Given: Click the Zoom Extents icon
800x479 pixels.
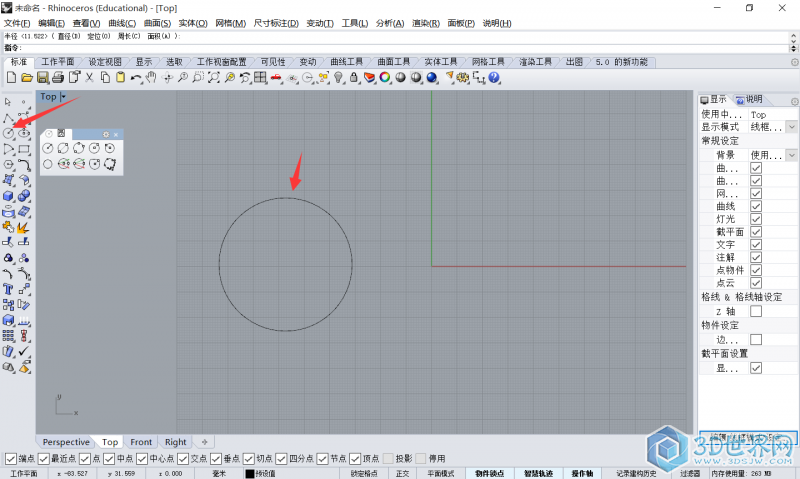Looking at the screenshot, I should (214, 78).
